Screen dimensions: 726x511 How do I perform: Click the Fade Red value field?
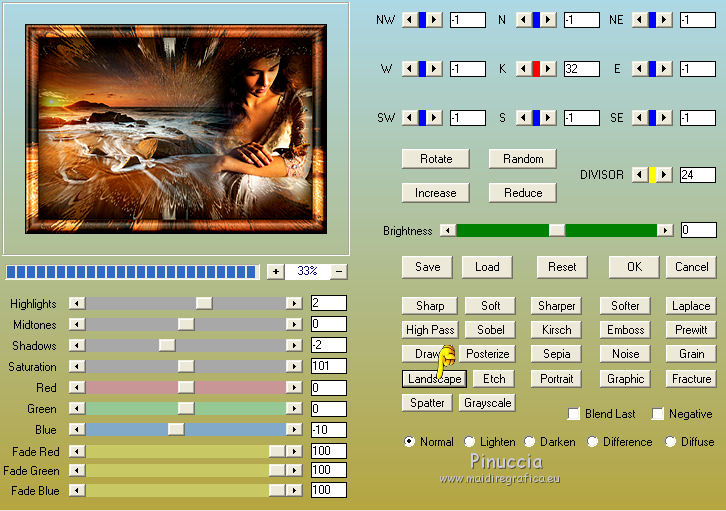pos(329,451)
